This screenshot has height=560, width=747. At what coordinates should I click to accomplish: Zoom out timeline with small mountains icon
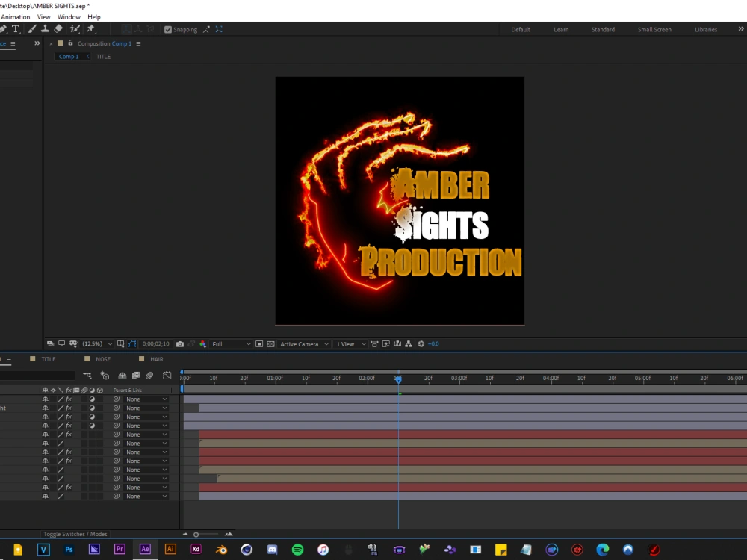[185, 534]
